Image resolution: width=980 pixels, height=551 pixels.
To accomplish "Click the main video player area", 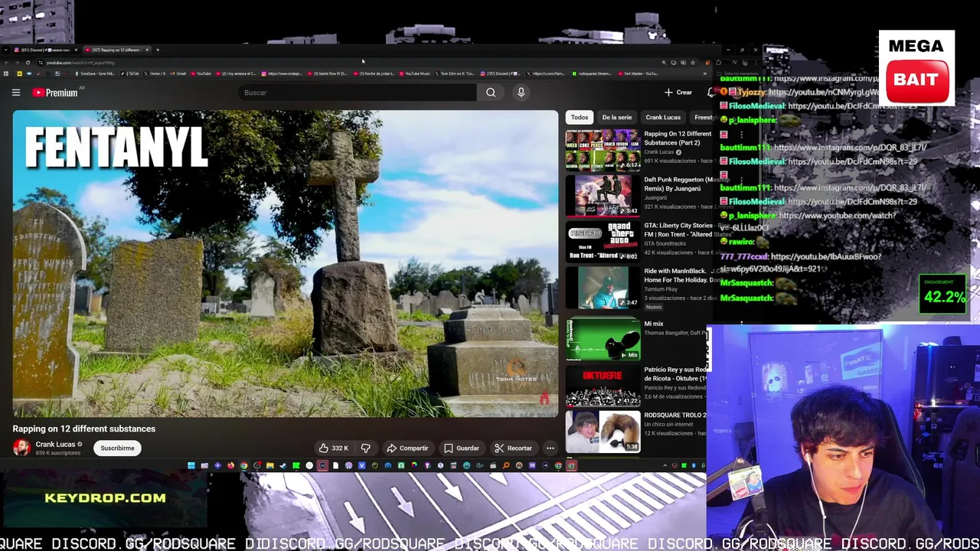I will pos(286,264).
